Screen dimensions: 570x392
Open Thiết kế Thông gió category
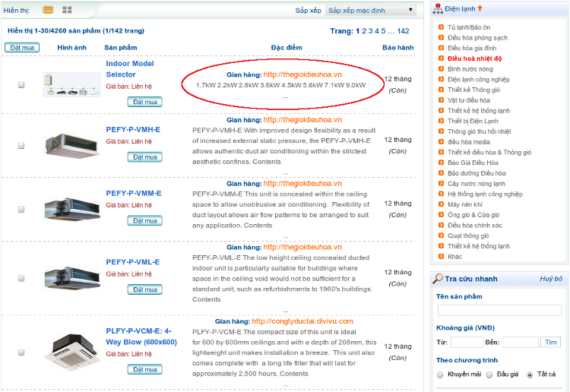tap(473, 90)
